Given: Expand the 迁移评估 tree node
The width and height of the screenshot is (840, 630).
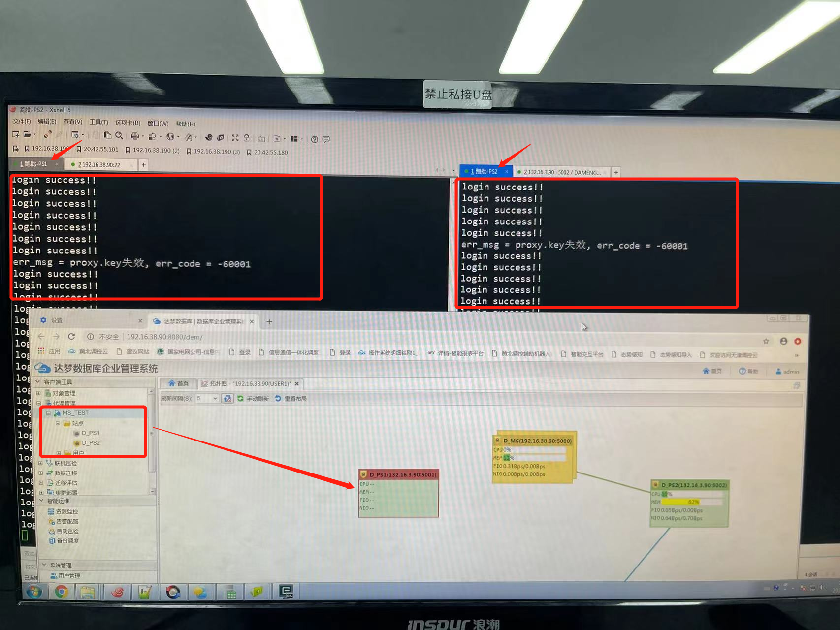Looking at the screenshot, I should (41, 482).
